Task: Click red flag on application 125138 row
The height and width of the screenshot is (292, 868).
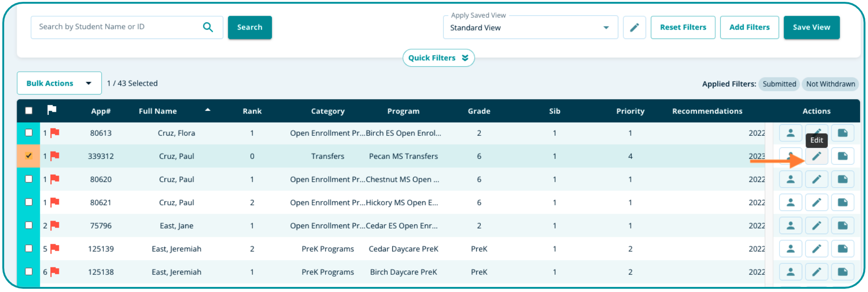Action: tap(55, 272)
